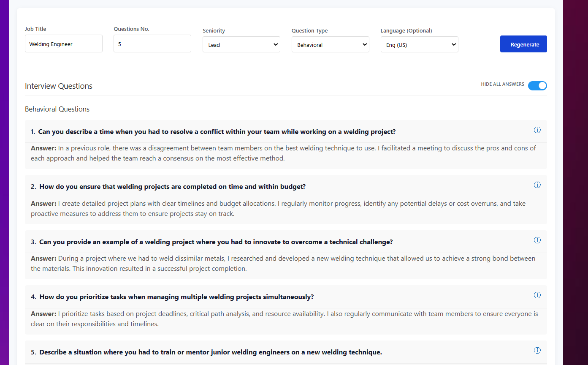Click the Job Title field with Welding Engineer

pyautogui.click(x=64, y=44)
